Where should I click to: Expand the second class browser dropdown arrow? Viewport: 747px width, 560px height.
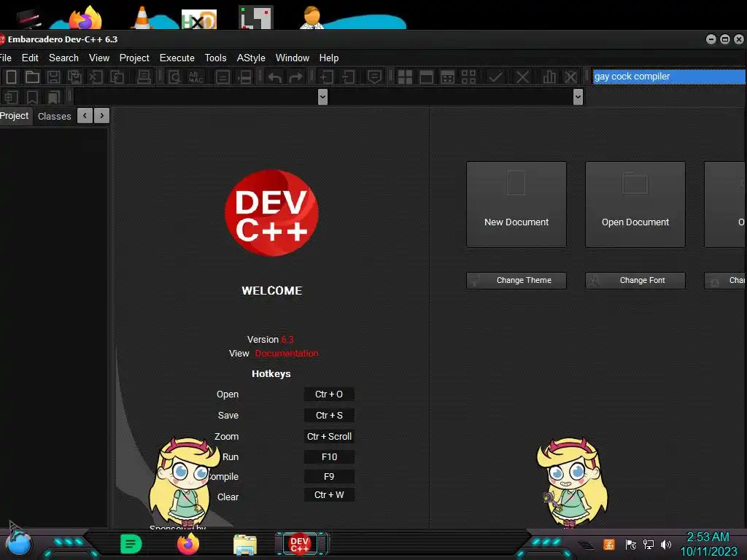(x=578, y=97)
